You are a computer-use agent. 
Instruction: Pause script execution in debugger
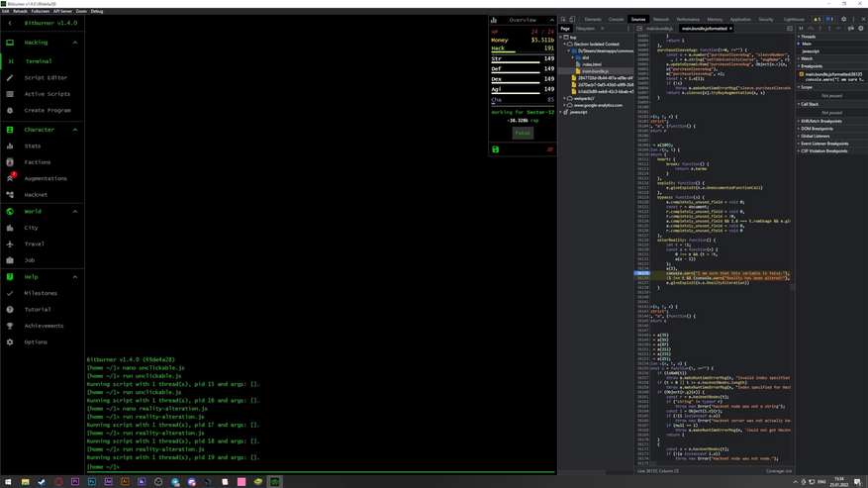coord(801,29)
